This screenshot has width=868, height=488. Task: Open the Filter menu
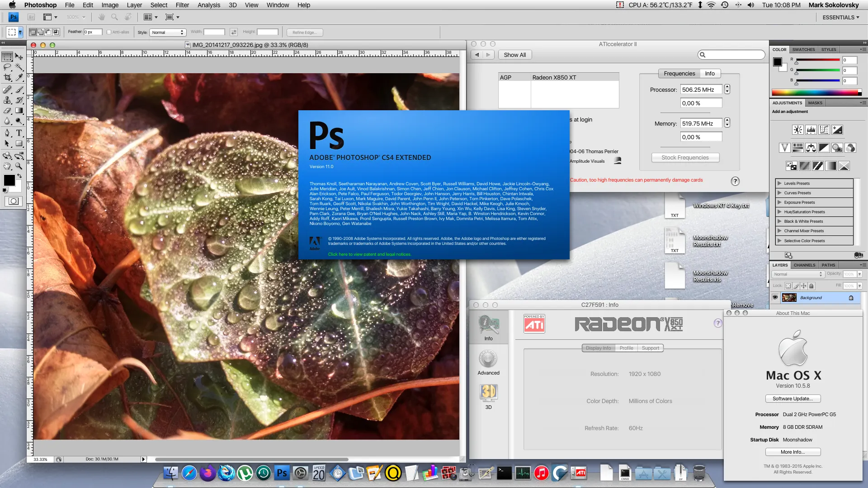182,5
